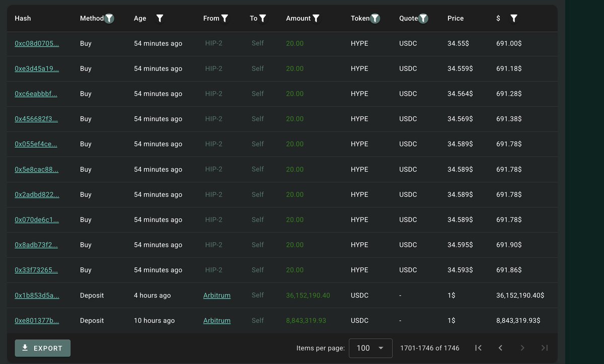The image size is (604, 364).
Task: Go to last page of results
Action: (544, 348)
